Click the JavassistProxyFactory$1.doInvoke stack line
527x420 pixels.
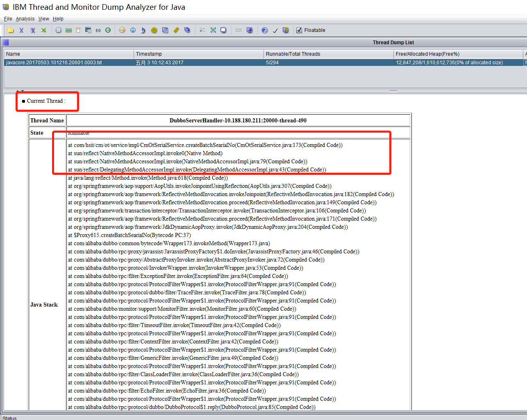click(214, 251)
